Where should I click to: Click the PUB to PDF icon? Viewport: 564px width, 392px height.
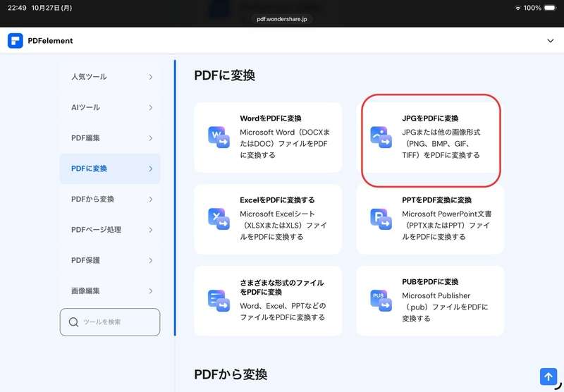[381, 300]
